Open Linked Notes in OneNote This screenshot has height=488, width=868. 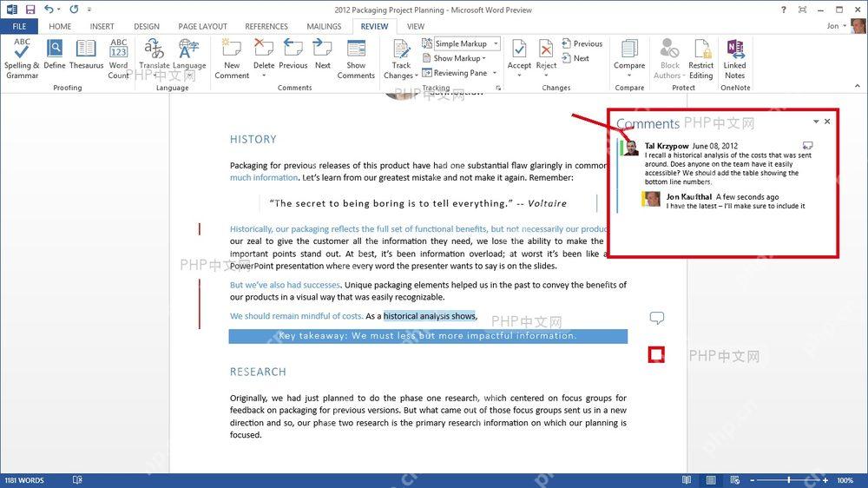tap(734, 59)
